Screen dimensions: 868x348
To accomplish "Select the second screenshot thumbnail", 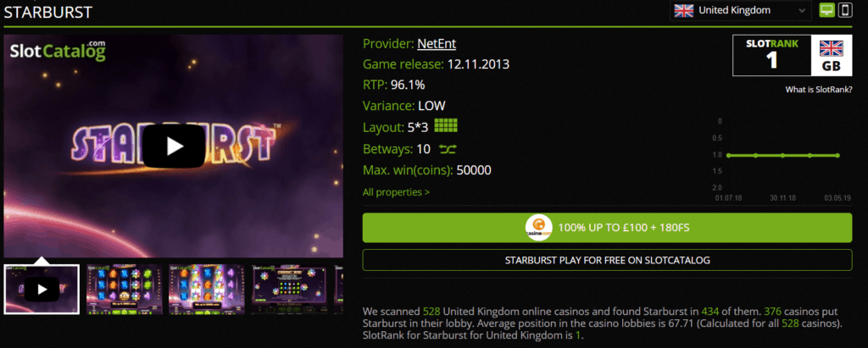I will coord(125,290).
